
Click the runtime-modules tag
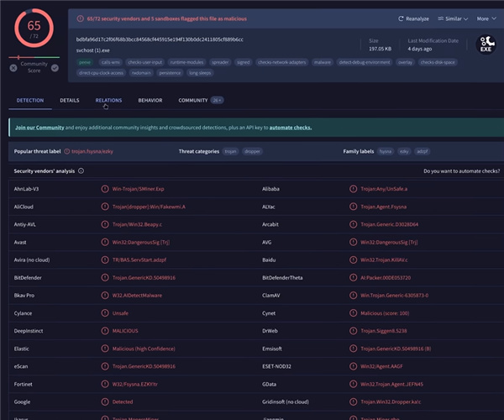coord(186,62)
